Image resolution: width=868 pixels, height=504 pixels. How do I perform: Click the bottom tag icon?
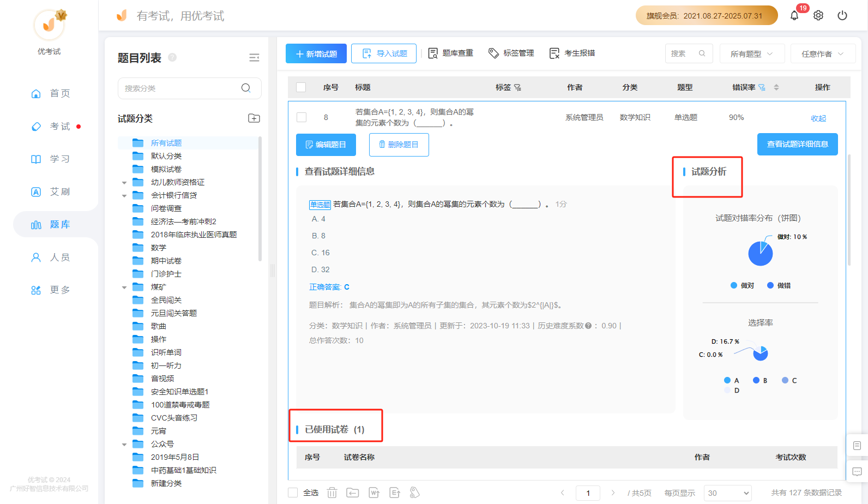[x=415, y=493]
